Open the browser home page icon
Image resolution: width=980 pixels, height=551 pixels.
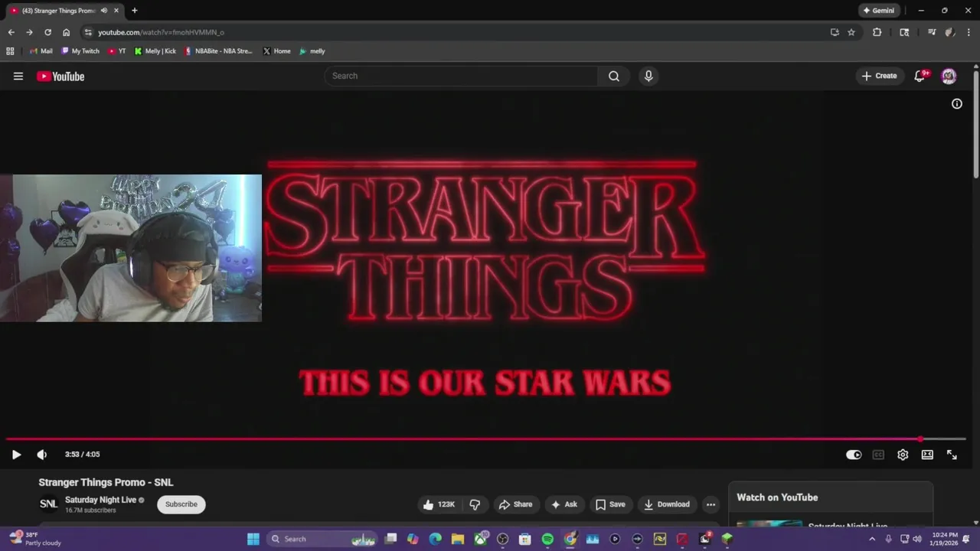(x=67, y=32)
